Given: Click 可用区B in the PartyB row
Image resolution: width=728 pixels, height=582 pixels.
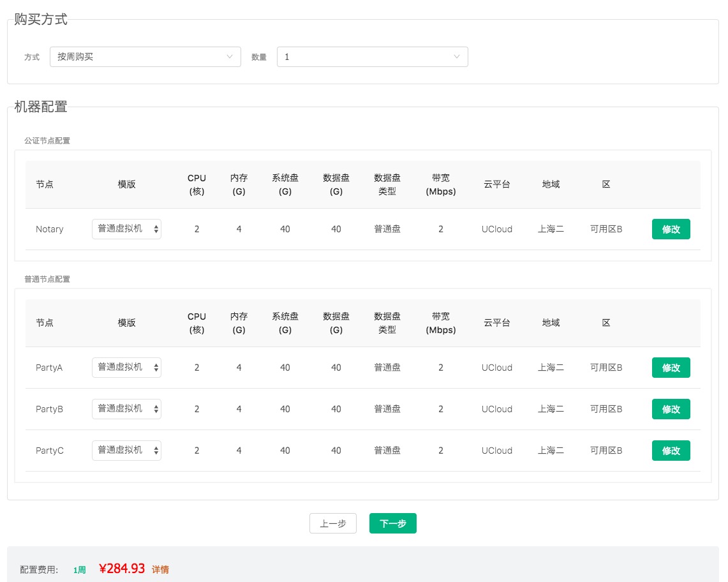Looking at the screenshot, I should [606, 409].
